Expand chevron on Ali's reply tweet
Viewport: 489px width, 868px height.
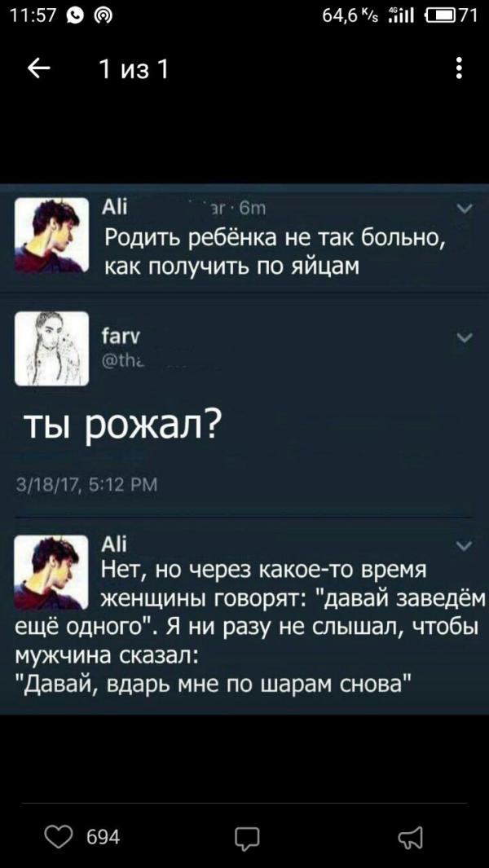464,547
